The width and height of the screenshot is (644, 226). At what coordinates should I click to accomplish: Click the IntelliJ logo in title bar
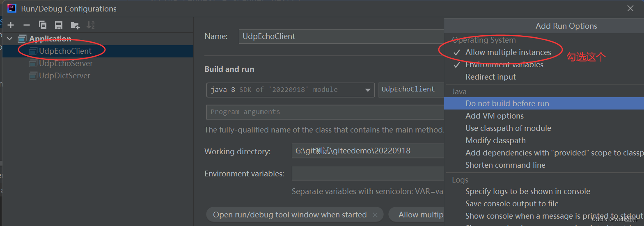pos(11,8)
